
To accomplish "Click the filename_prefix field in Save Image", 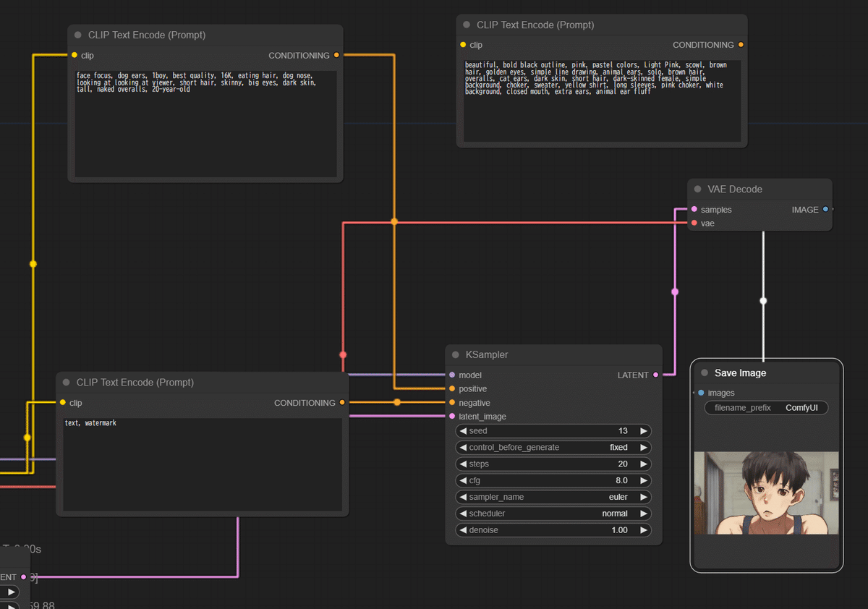I will [766, 408].
